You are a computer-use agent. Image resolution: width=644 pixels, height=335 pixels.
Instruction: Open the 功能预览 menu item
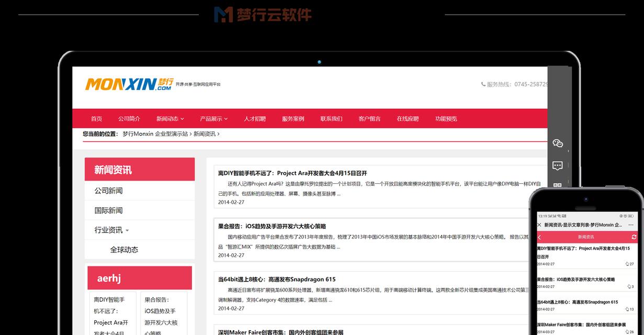[446, 119]
